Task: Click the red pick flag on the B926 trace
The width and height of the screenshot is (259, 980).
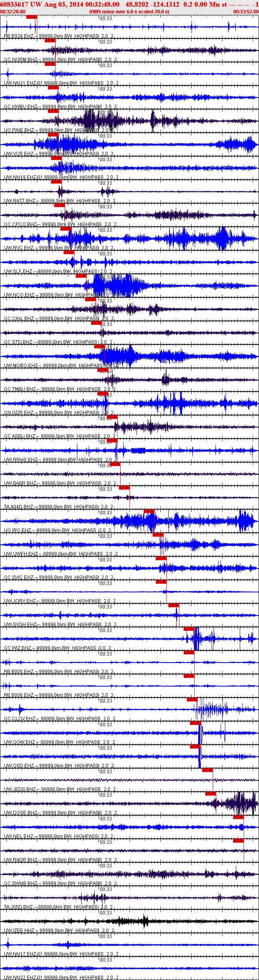Action: [x=32, y=17]
